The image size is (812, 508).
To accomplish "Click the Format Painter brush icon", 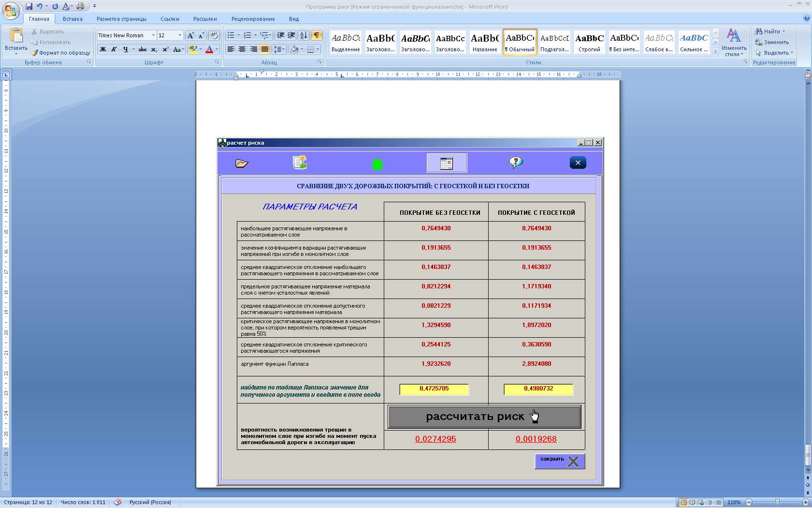I will tap(35, 53).
